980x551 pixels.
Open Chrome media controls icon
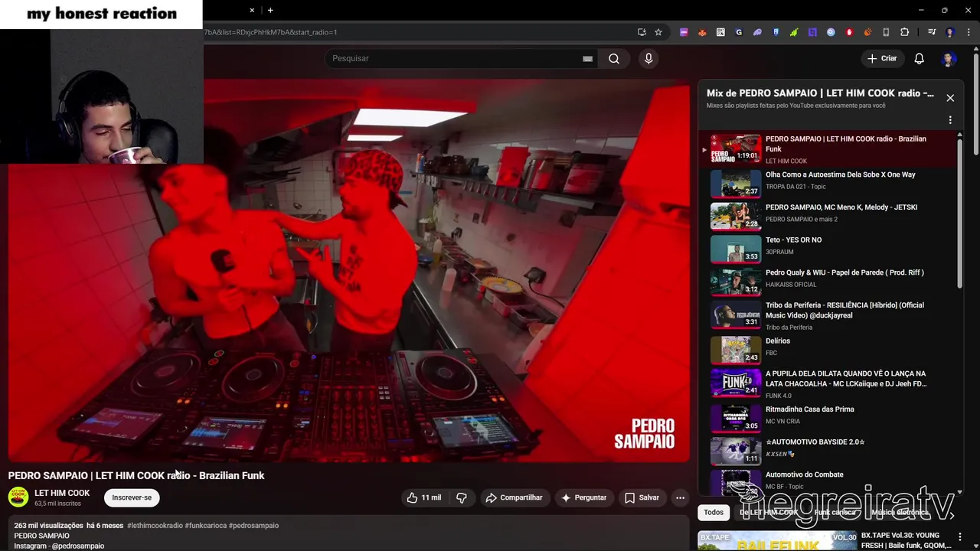tap(932, 32)
